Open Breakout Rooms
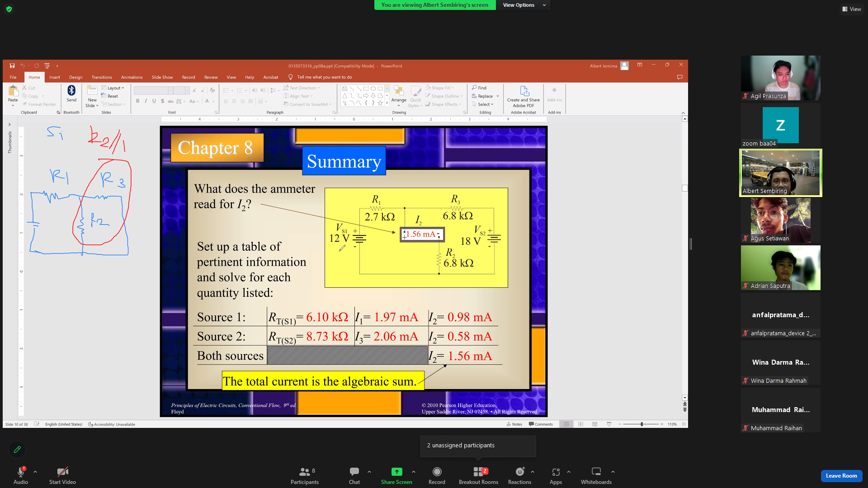Viewport: 868px width, 488px height. [478, 476]
